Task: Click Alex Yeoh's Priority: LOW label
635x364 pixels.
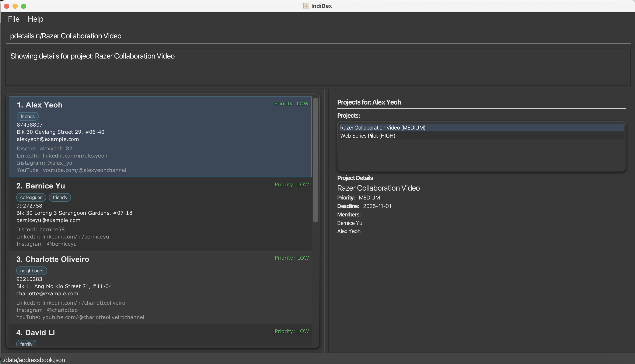Action: pos(291,103)
